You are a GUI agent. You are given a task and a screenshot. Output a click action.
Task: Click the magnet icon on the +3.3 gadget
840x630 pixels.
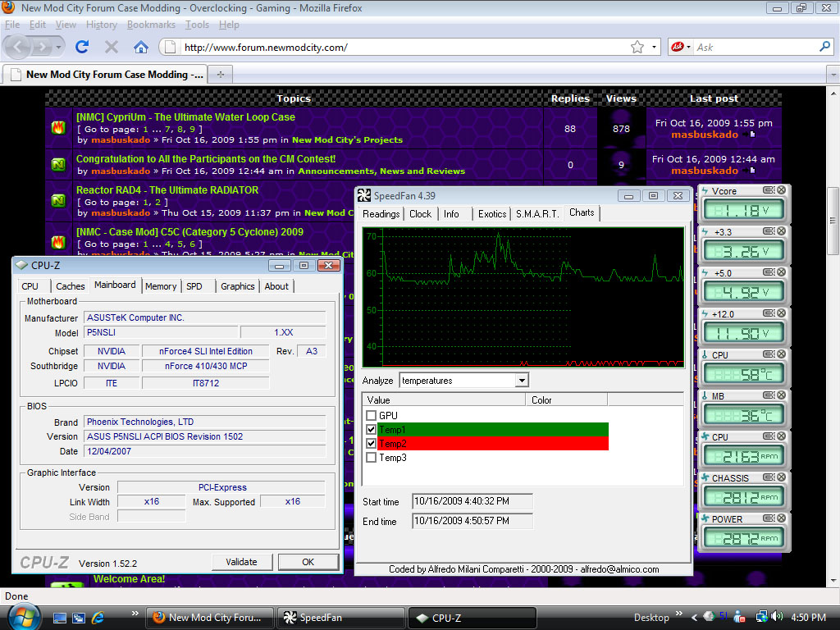(x=769, y=231)
